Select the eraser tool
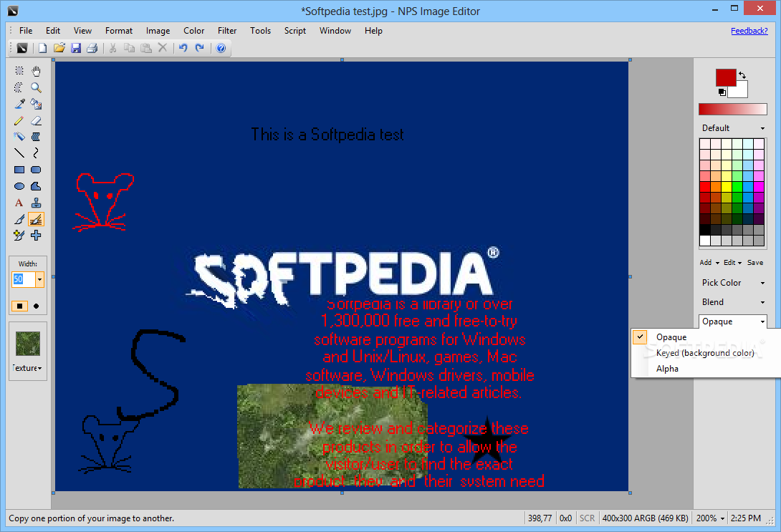781x532 pixels. click(x=36, y=120)
